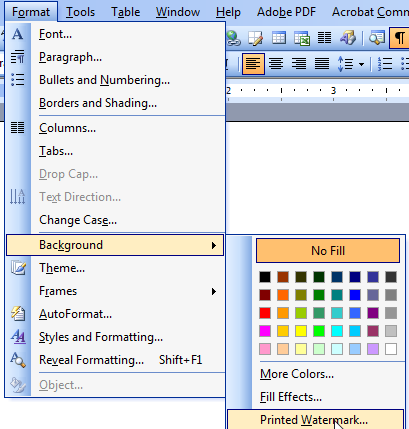Toggle Align Left formatting button
The width and height of the screenshot is (409, 429).
pos(253,64)
